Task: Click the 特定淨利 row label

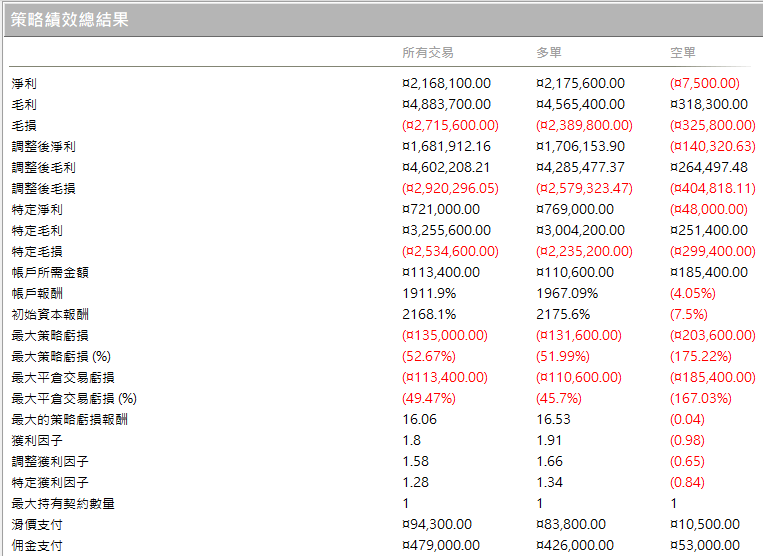Action: tap(37, 210)
